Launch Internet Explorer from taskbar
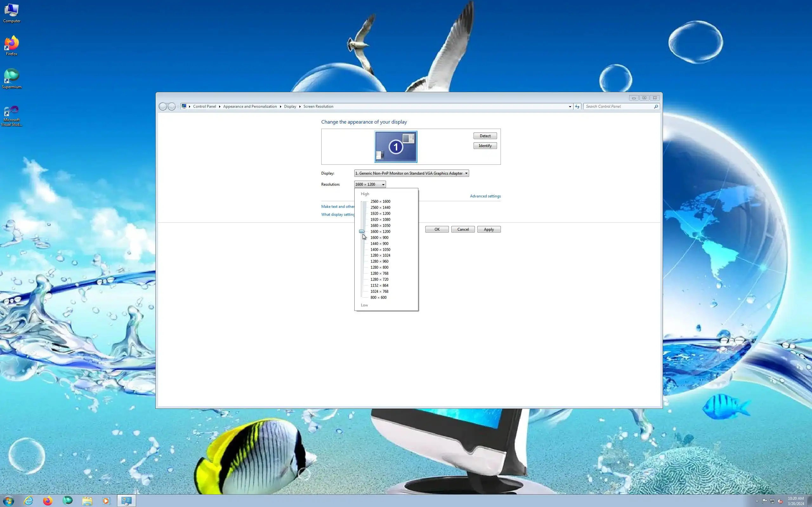This screenshot has width=812, height=507. (29, 501)
